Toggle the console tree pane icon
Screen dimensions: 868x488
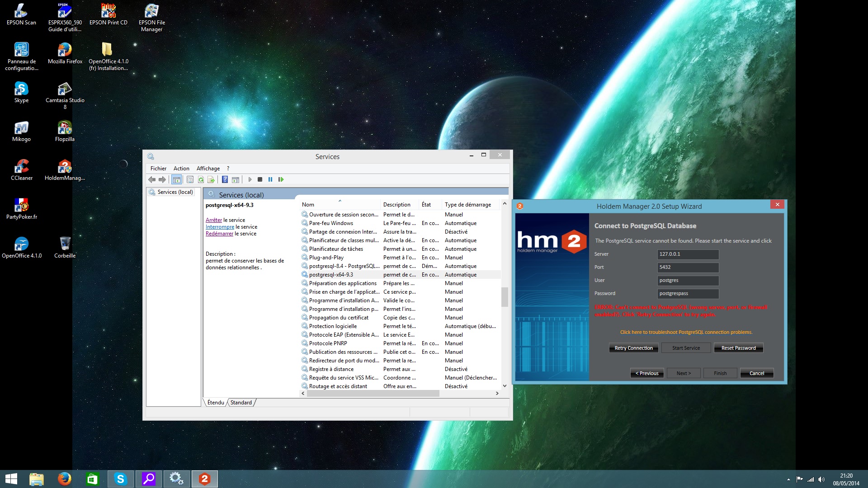(176, 179)
